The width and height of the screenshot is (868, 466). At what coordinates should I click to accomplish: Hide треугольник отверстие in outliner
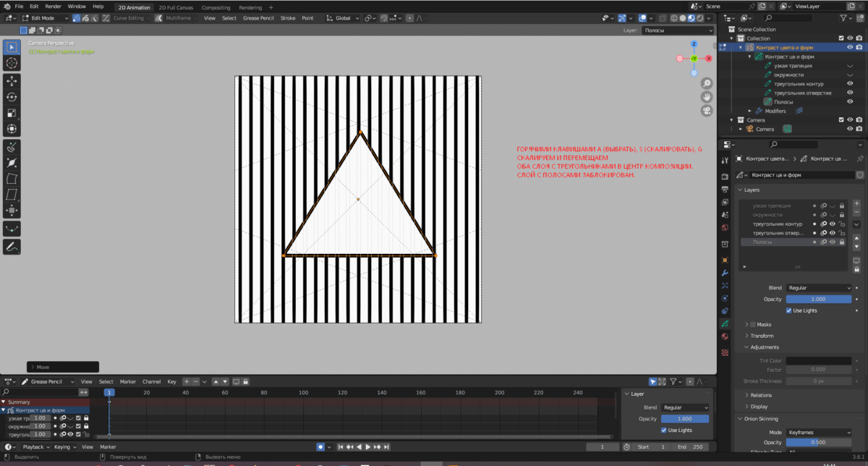pyautogui.click(x=851, y=93)
